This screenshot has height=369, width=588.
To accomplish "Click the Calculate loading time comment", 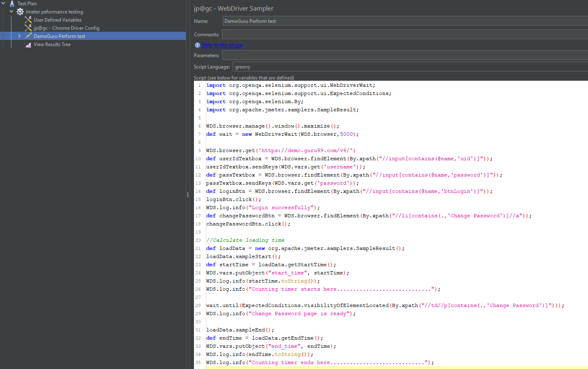I will point(245,240).
